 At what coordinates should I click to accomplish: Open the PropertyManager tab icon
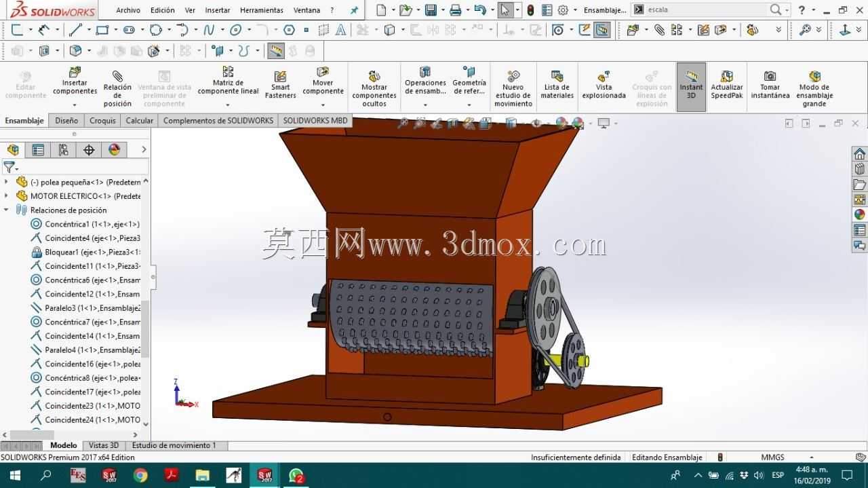[x=38, y=150]
